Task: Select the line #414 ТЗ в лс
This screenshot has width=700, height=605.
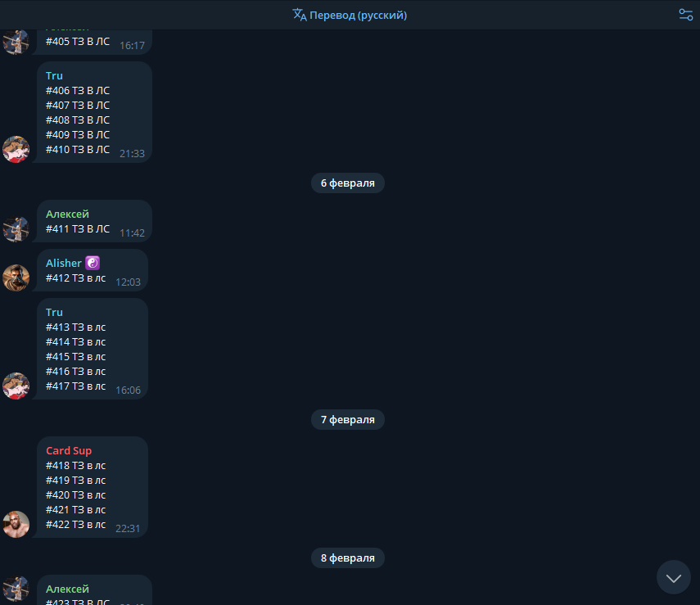Action: [76, 342]
